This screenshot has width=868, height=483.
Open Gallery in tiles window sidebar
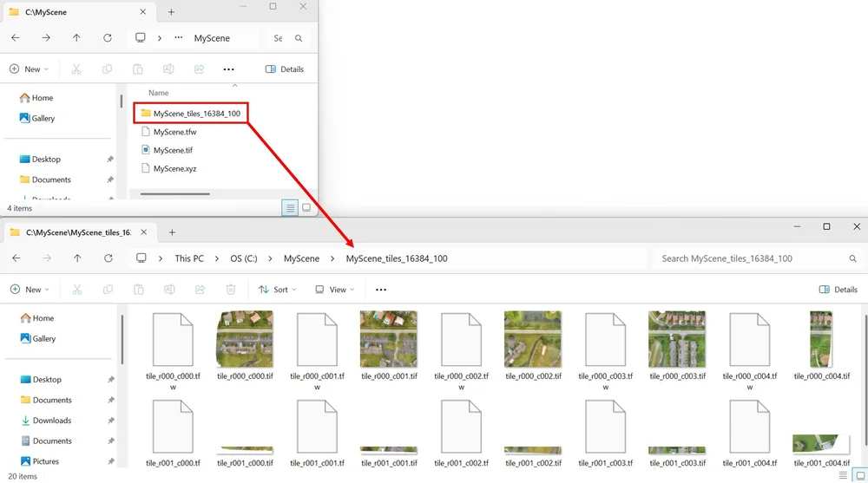point(38,338)
